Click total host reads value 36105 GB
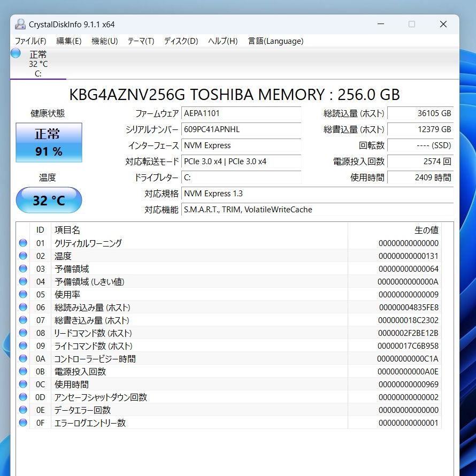 click(420, 113)
